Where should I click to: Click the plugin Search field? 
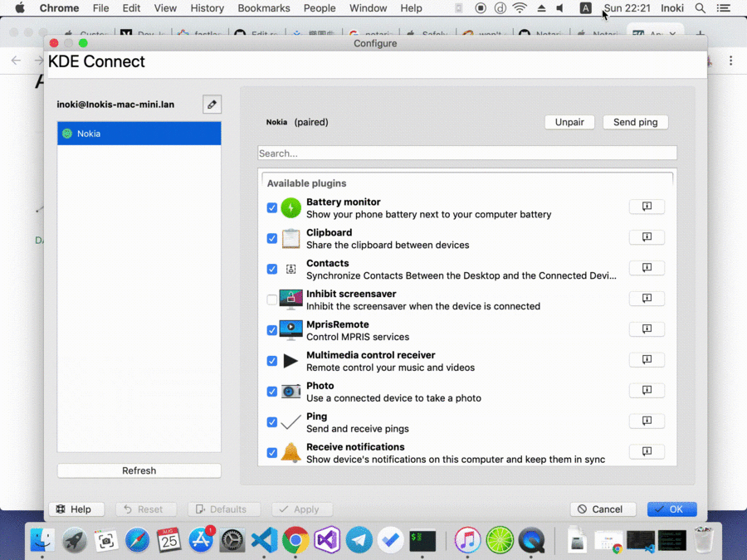coord(466,153)
